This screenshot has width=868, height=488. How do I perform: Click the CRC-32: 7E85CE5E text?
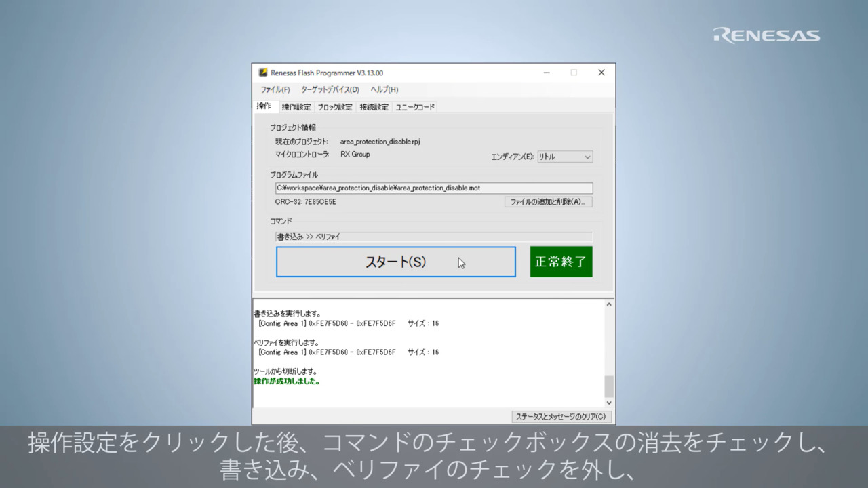click(306, 202)
